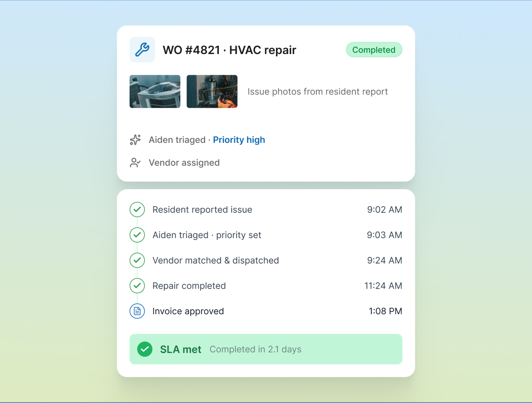Click the checkmark beside Resident reported issue
Screen dimensions: 532x403
click(x=137, y=209)
